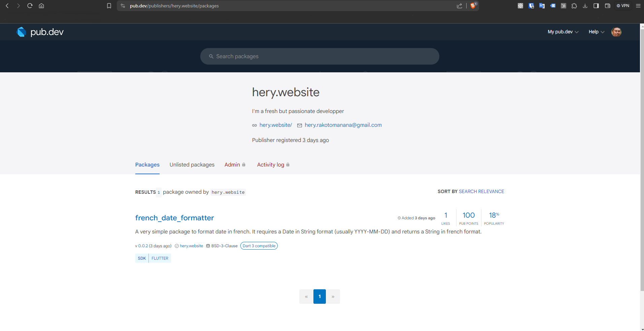Click the browser address bar URL

click(x=174, y=6)
